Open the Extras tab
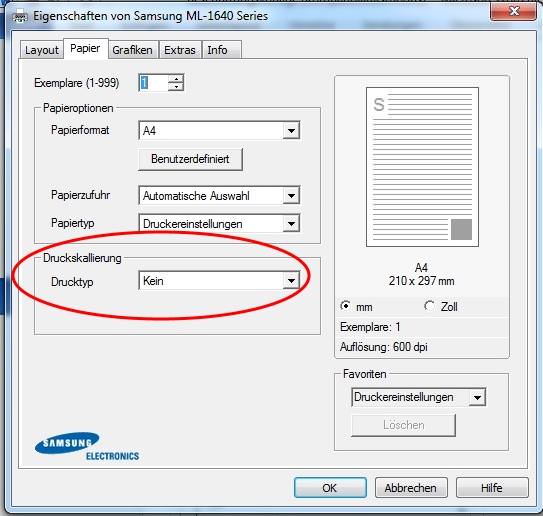This screenshot has width=543, height=516. click(180, 50)
